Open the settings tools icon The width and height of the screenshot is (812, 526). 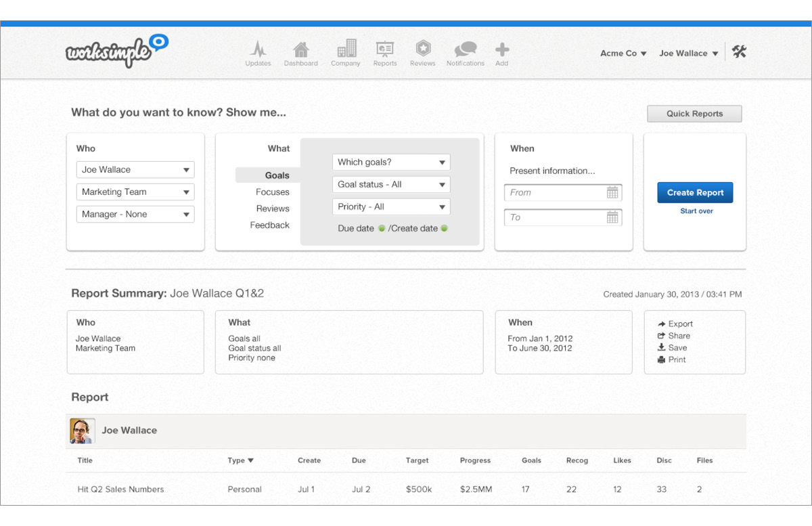coord(739,51)
